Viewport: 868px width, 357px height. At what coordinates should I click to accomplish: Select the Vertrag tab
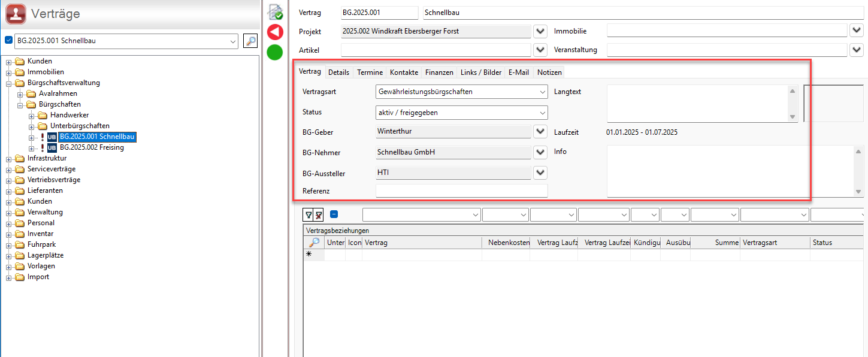[x=310, y=71]
